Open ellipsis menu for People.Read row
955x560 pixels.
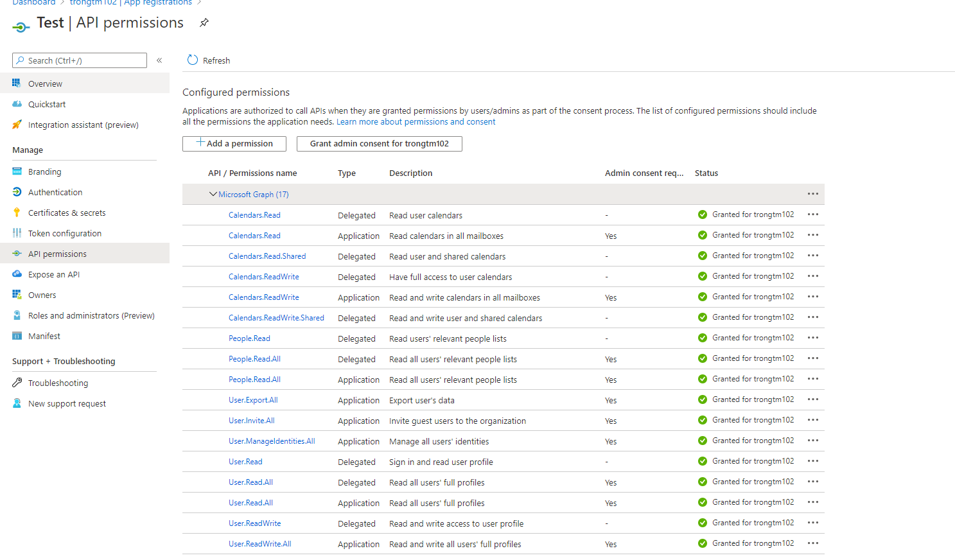pyautogui.click(x=813, y=338)
